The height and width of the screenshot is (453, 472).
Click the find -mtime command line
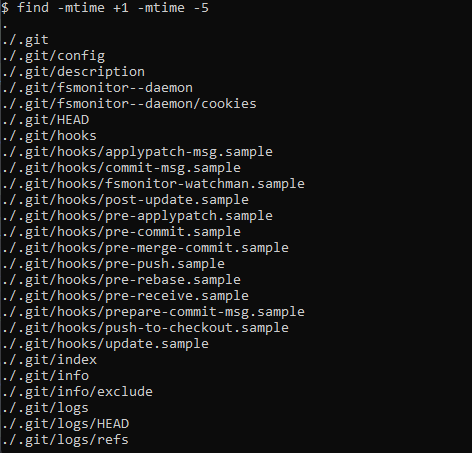click(x=105, y=7)
